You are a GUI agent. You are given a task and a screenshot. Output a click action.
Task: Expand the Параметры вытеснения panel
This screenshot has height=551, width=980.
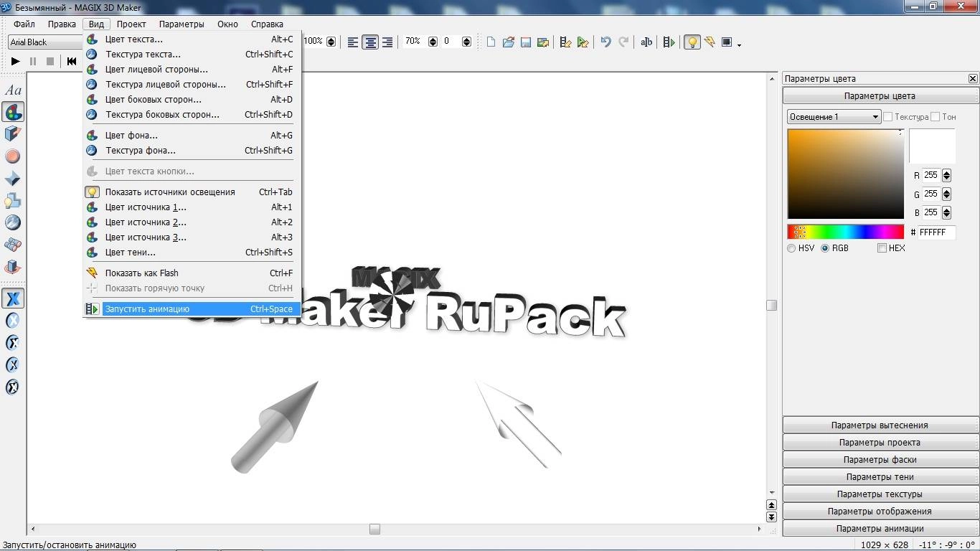(880, 425)
